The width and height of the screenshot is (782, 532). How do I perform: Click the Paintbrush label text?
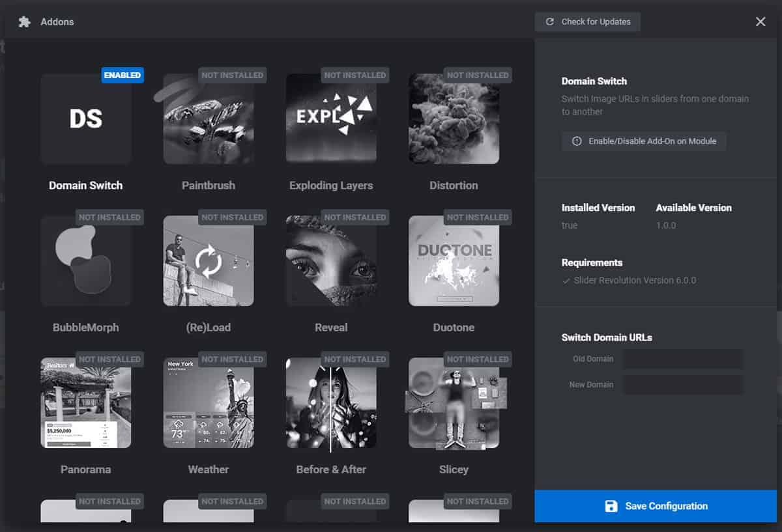[209, 186]
